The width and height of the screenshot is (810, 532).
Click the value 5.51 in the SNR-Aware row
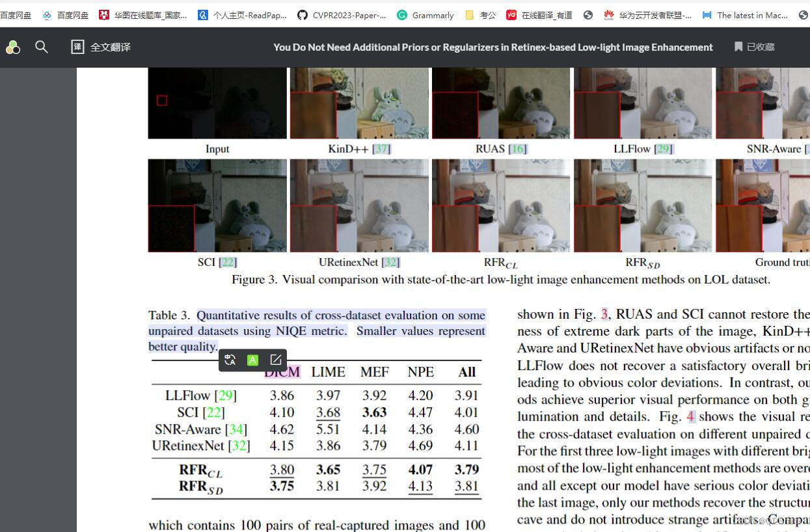tap(329, 429)
